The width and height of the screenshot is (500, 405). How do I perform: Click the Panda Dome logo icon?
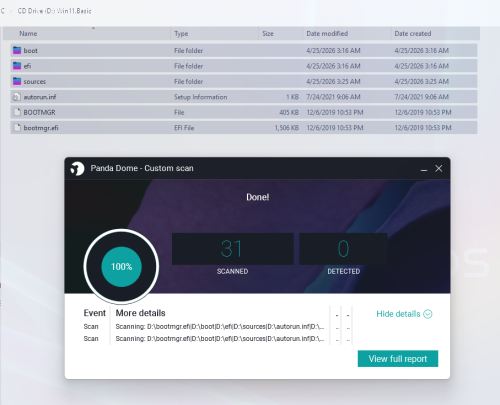[77, 168]
